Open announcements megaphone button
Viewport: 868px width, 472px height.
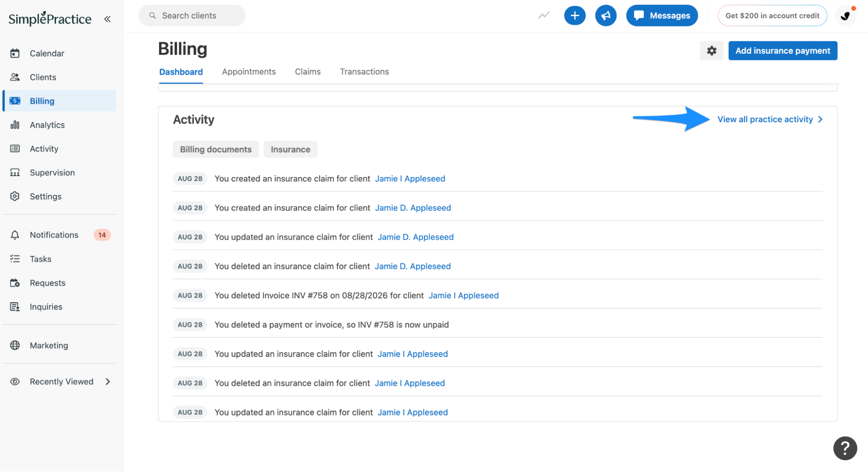click(x=606, y=16)
